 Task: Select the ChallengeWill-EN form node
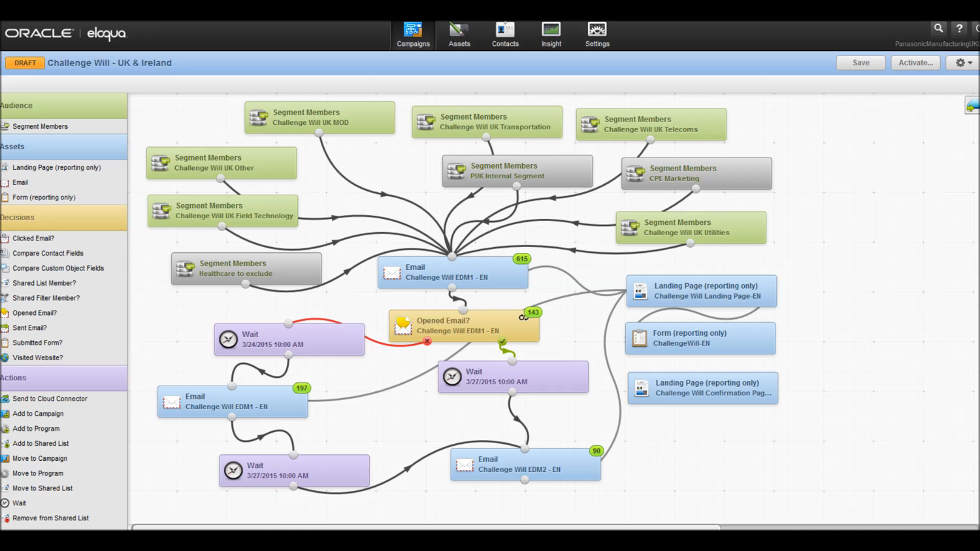(700, 338)
